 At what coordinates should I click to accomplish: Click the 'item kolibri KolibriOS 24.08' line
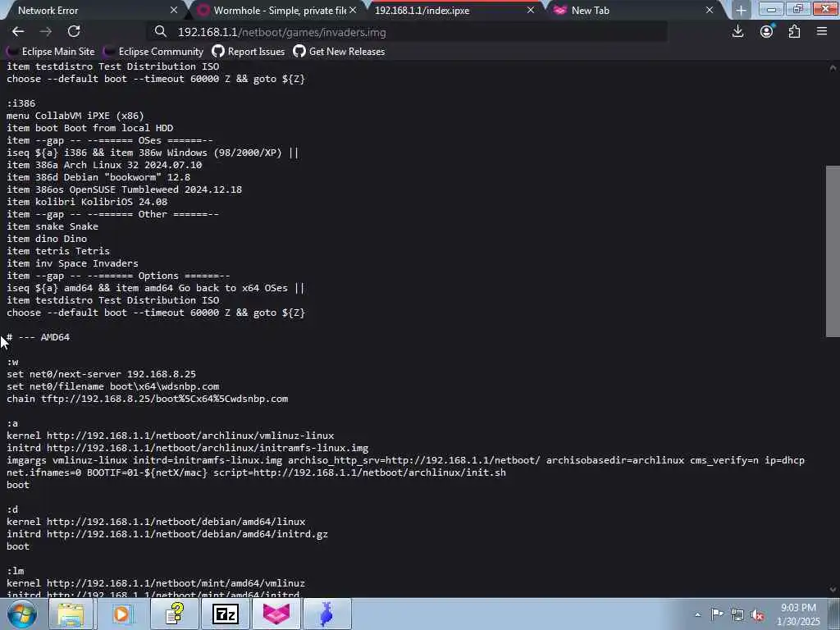click(x=87, y=202)
